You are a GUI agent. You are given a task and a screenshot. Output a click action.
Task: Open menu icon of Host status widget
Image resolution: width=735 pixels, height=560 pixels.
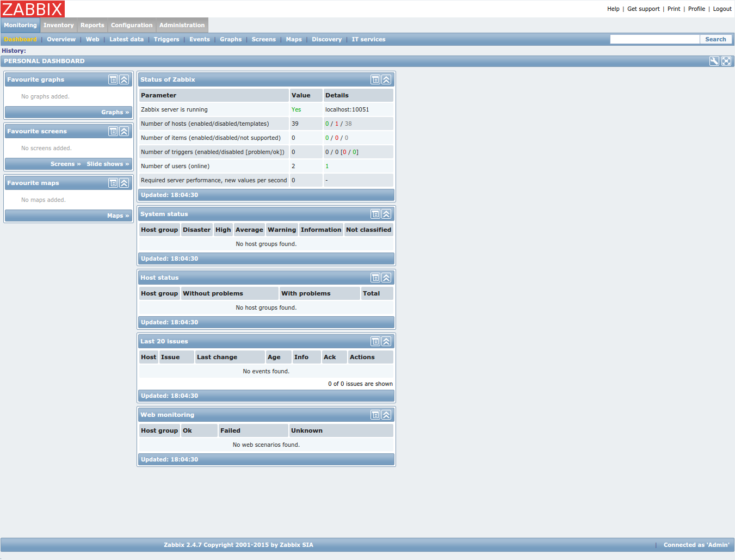(375, 278)
